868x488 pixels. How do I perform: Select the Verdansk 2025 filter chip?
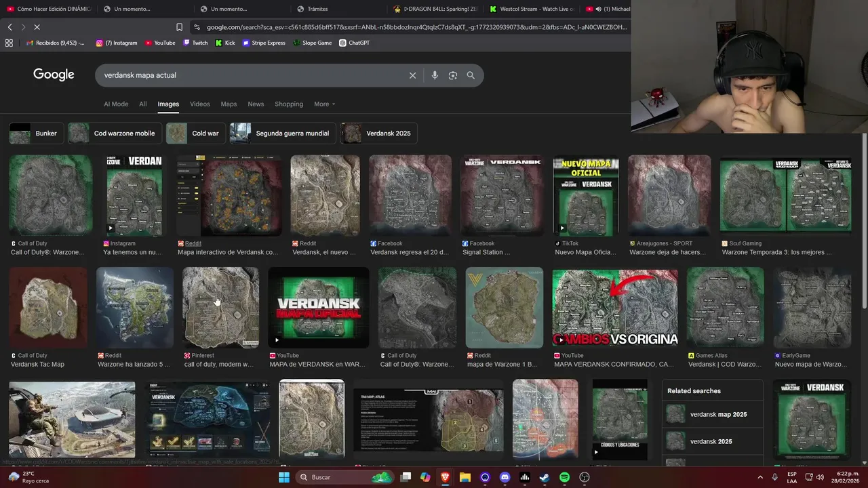(378, 134)
